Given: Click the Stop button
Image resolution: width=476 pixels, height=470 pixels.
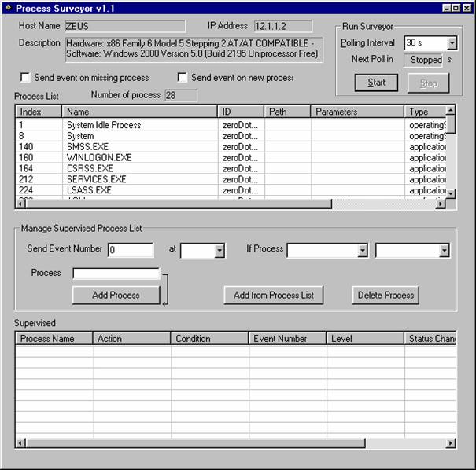Looking at the screenshot, I should [428, 83].
